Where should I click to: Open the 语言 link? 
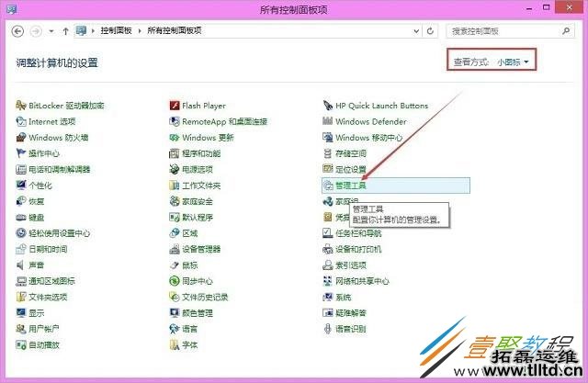click(190, 329)
